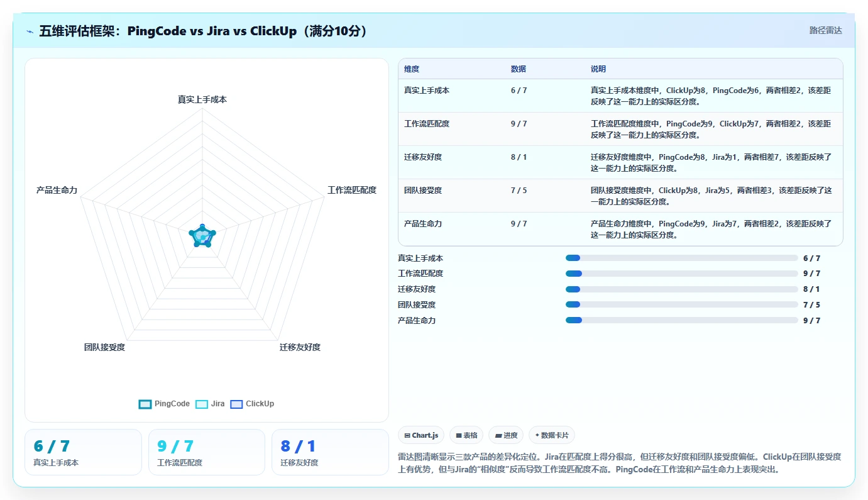868x500 pixels.
Task: Open the 8 / 1 迁移友好度 stat card
Action: click(x=330, y=452)
